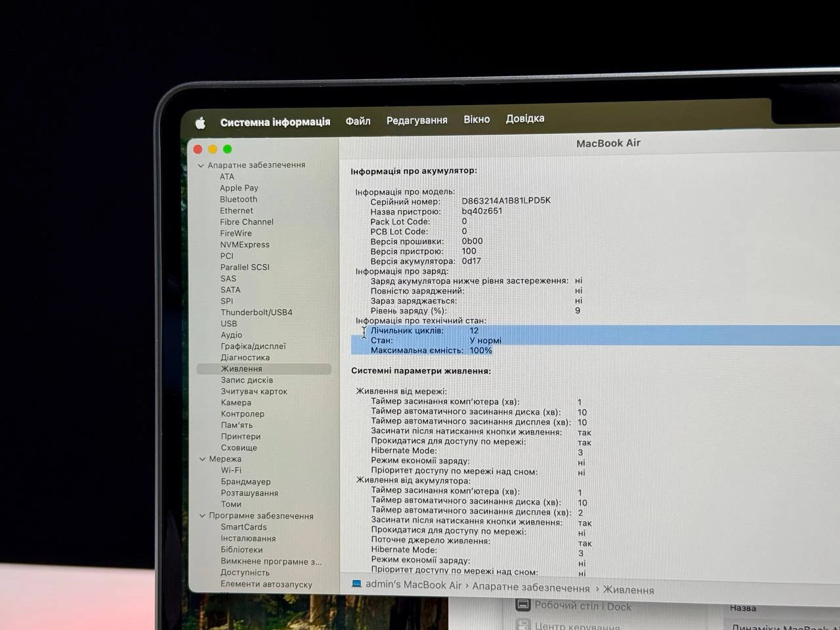Select Графіка/дисплеї in the sidebar
Image resolution: width=840 pixels, height=630 pixels.
[x=253, y=346]
